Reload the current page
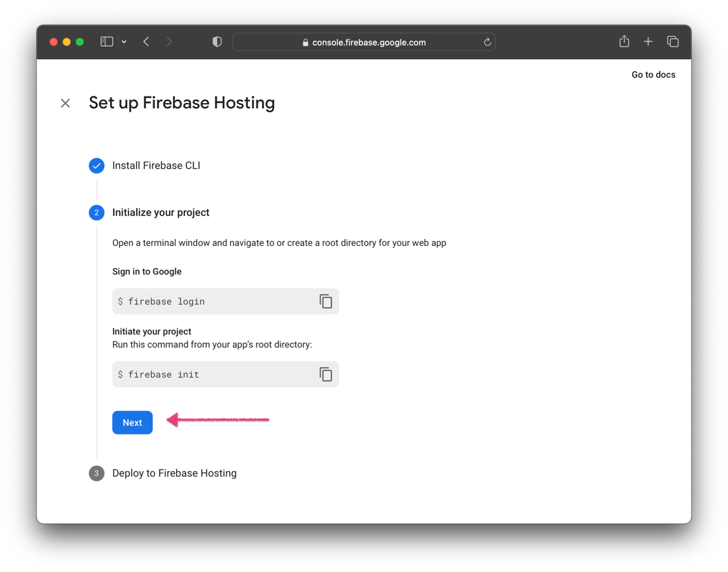The width and height of the screenshot is (728, 572). point(487,42)
